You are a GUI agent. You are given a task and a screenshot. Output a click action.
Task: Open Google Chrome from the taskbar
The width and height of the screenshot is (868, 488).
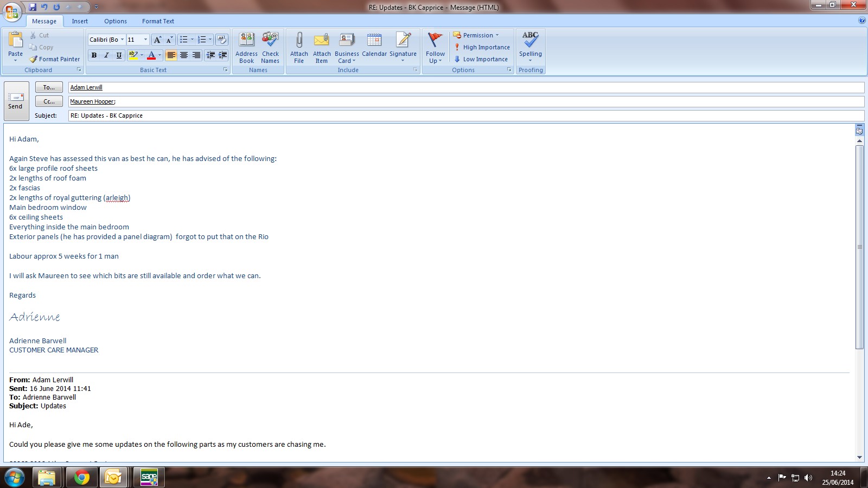pos(82,478)
